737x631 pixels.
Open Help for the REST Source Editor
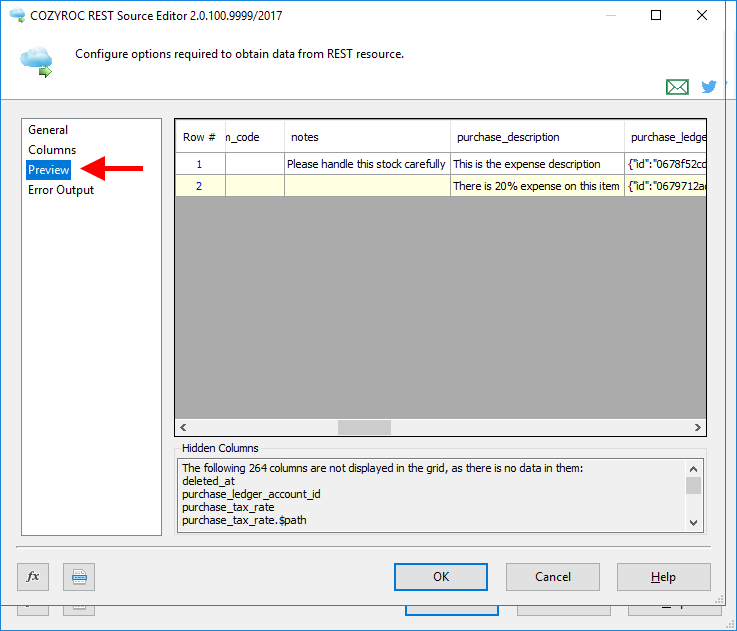pos(663,577)
